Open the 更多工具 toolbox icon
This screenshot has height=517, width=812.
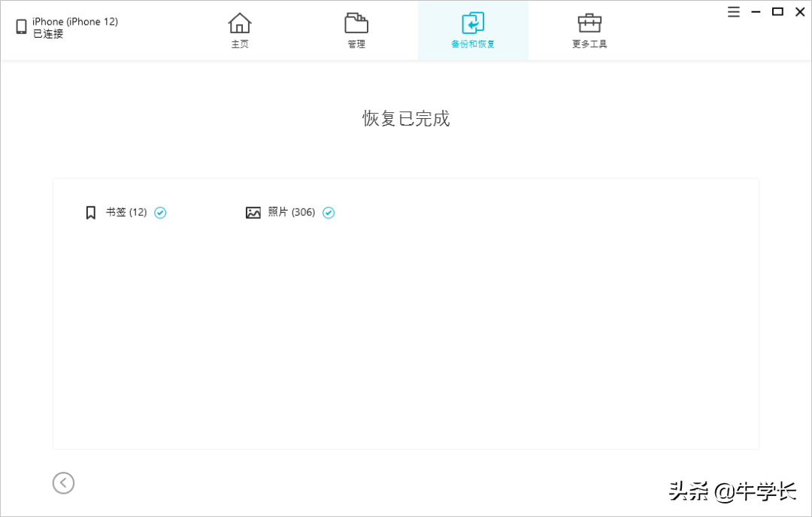pyautogui.click(x=589, y=23)
